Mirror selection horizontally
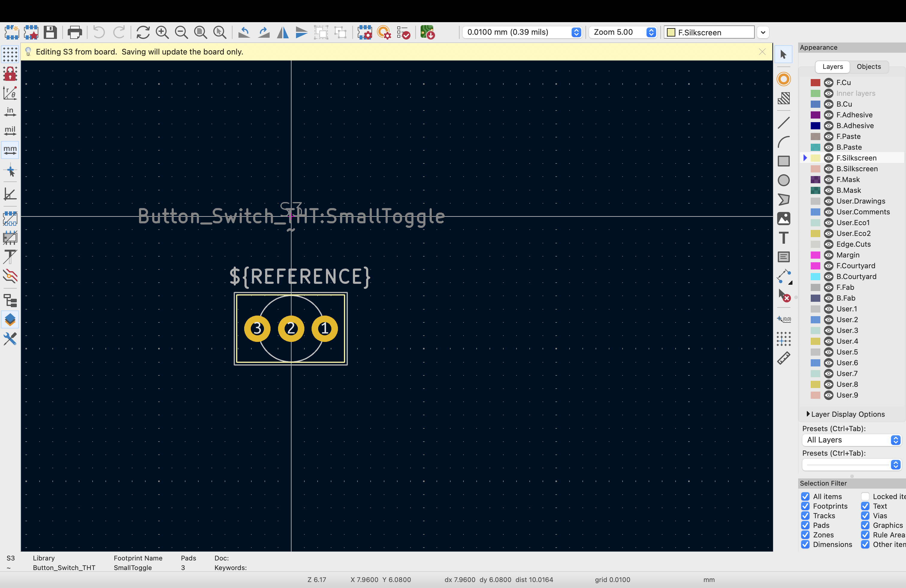The height and width of the screenshot is (588, 906). tap(283, 32)
